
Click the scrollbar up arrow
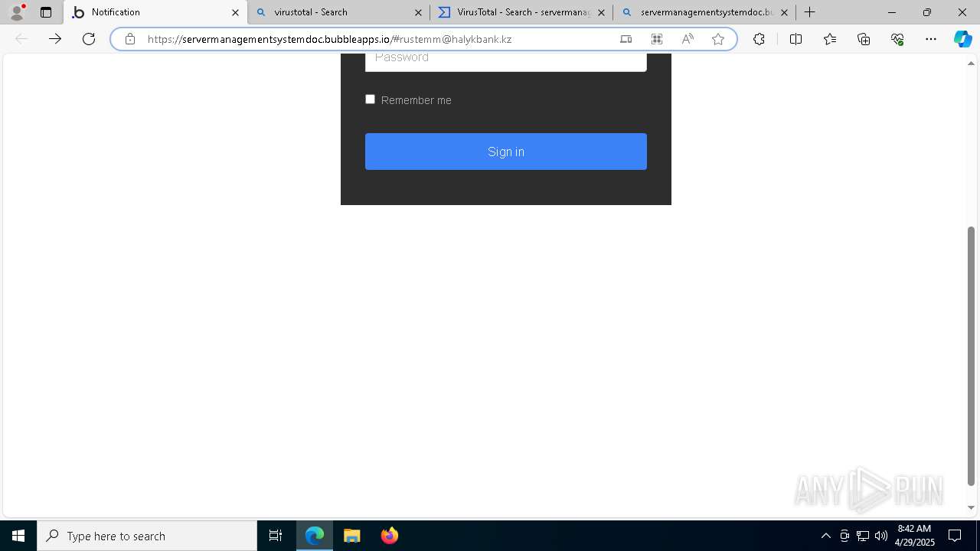971,63
